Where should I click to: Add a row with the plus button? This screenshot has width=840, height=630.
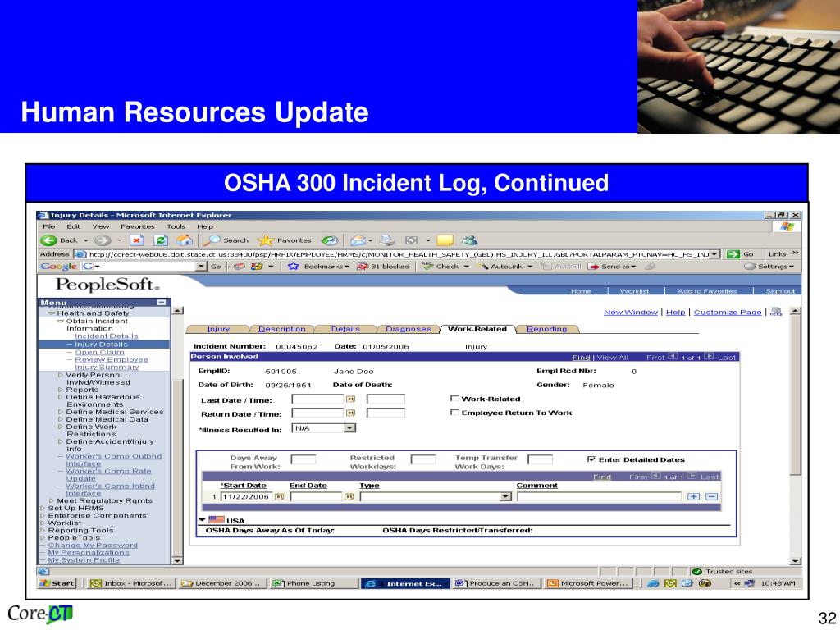tap(694, 496)
